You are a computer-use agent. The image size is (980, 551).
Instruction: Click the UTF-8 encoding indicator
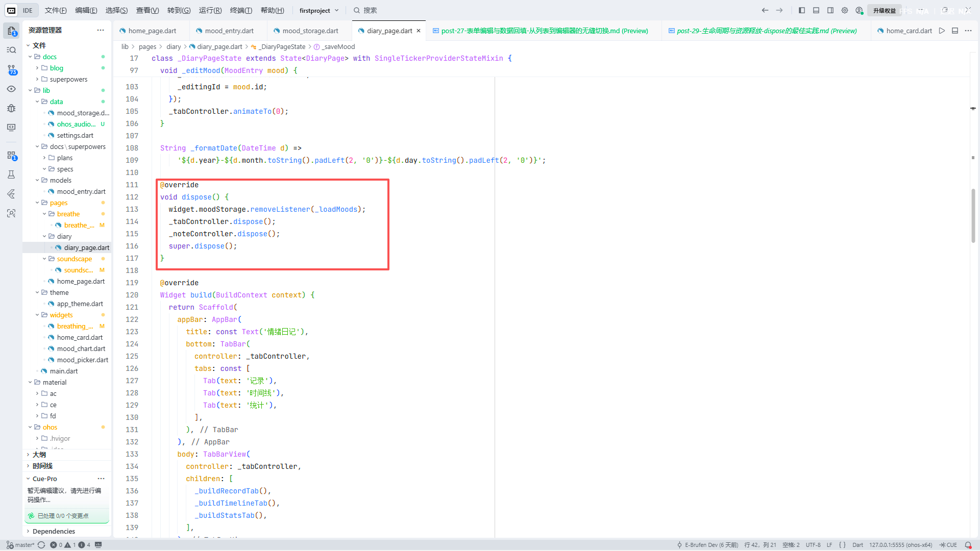coord(813,545)
